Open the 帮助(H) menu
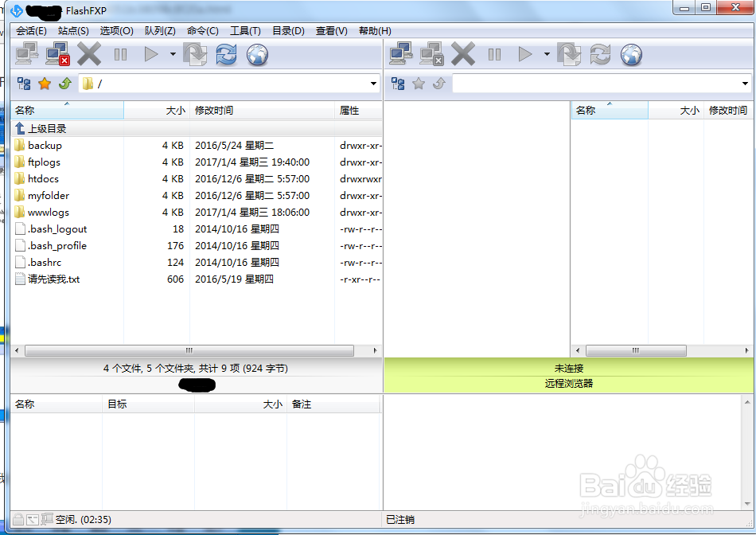Screen dimensions: 756x535 (x=375, y=31)
